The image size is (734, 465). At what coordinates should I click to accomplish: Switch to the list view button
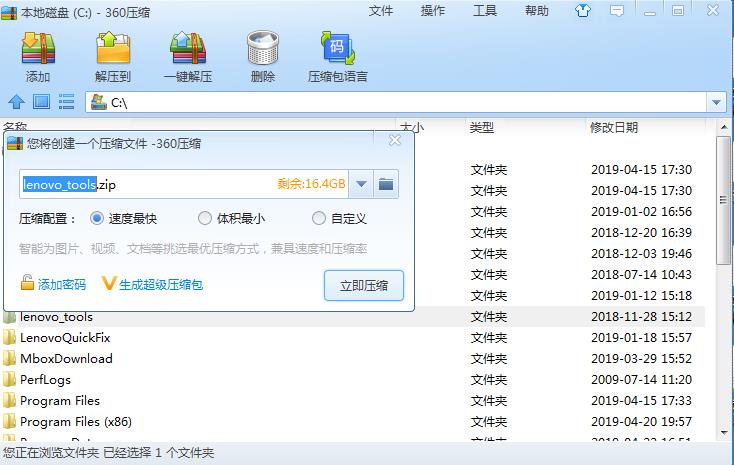tap(66, 101)
